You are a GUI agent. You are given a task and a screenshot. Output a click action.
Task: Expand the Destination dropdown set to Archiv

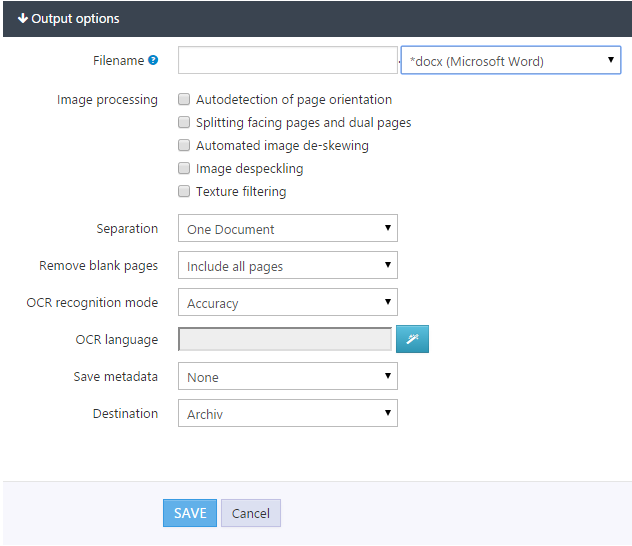pyautogui.click(x=287, y=414)
